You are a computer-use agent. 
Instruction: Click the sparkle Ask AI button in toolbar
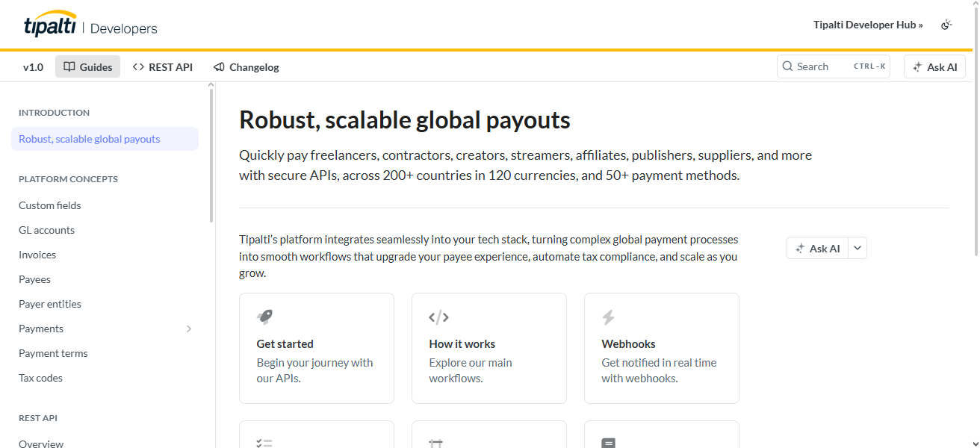[934, 66]
